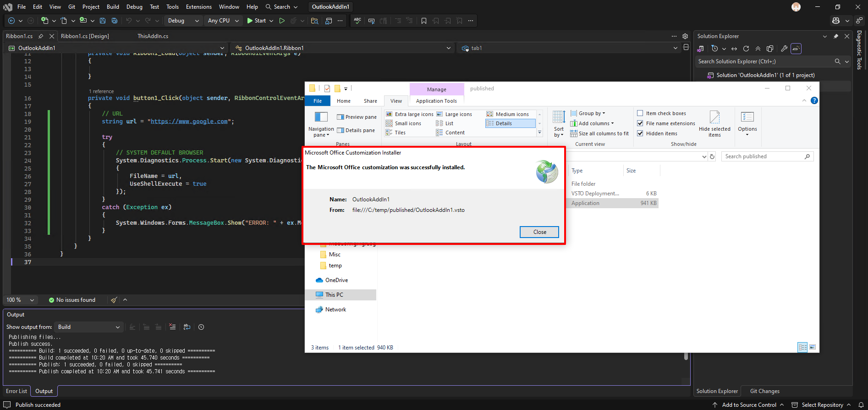Viewport: 868px width, 410px height.
Task: Click the Navigate Backward arrow icon
Action: point(11,21)
